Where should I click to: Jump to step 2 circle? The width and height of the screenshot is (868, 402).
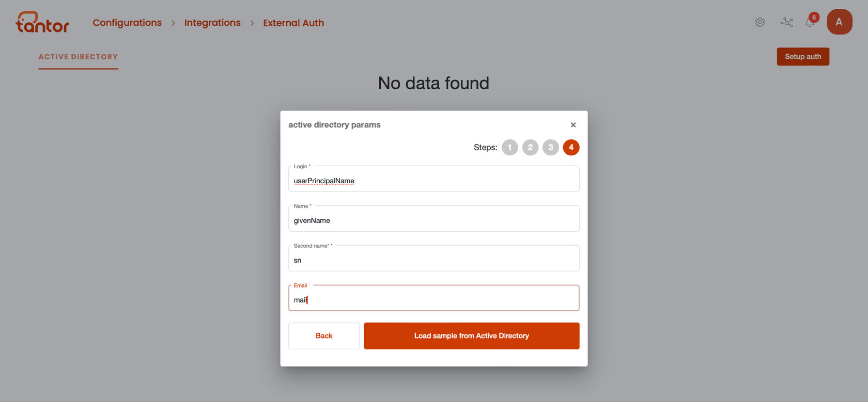(530, 148)
